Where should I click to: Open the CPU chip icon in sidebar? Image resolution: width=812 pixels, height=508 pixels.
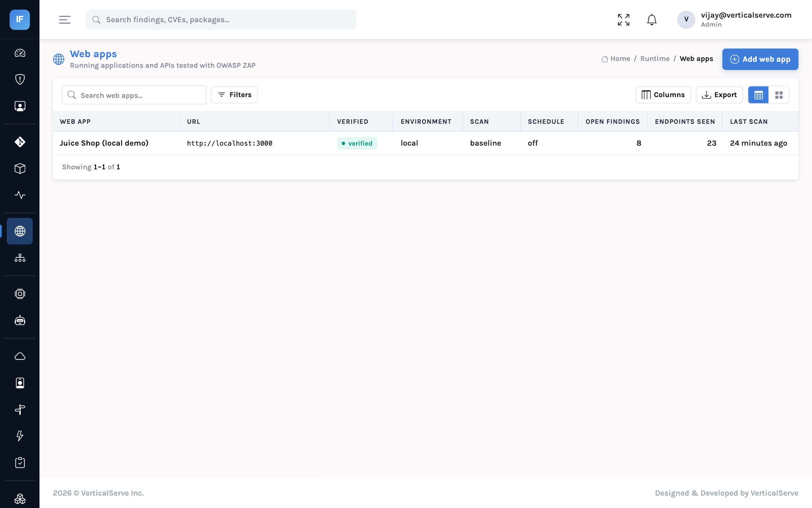tap(20, 294)
